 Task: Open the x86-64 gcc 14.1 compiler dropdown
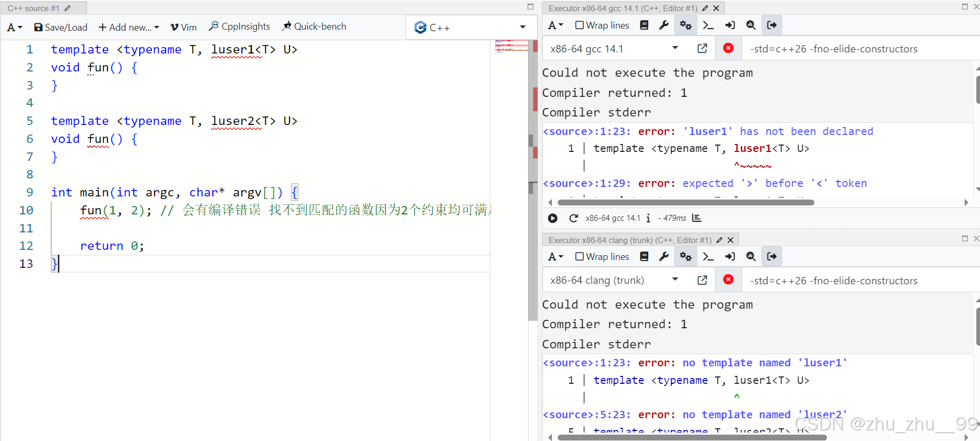tap(615, 49)
